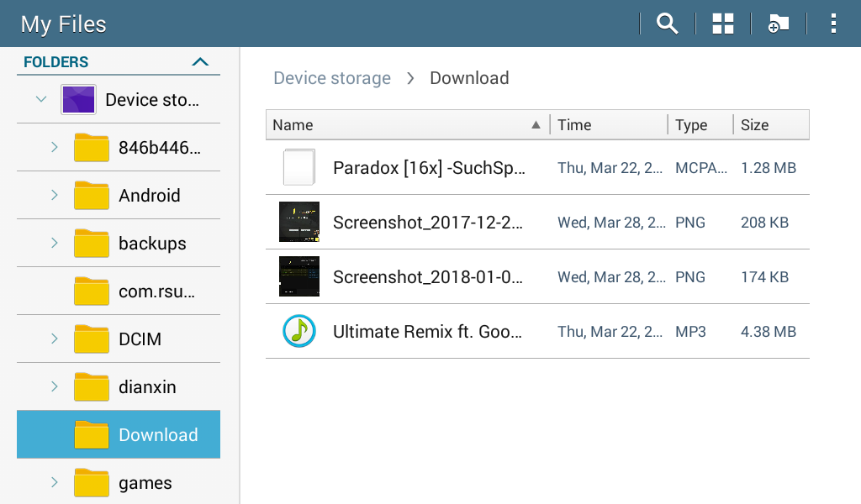Open Screenshot_2017-12-2 thumbnail

click(x=299, y=222)
